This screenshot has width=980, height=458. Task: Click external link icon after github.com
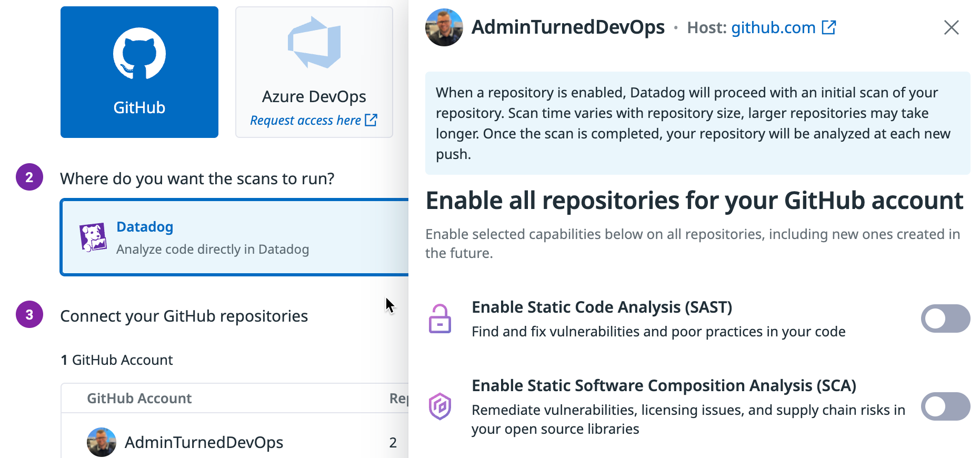pyautogui.click(x=829, y=27)
